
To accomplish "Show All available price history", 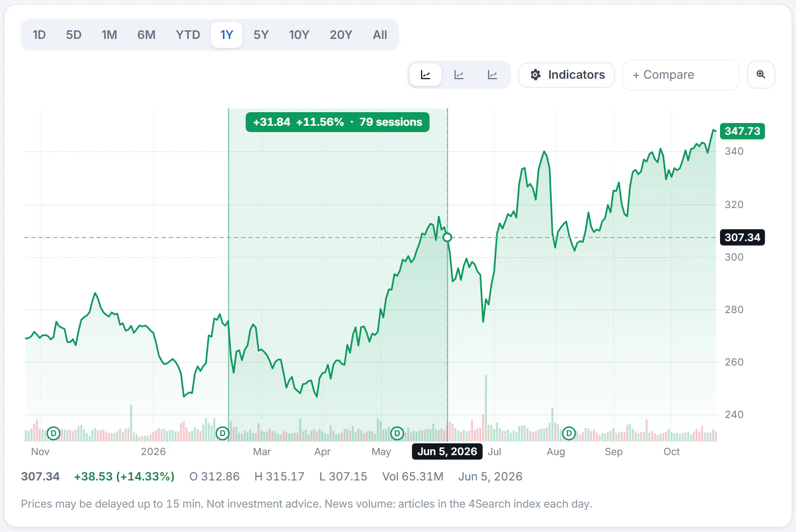I will pos(380,35).
